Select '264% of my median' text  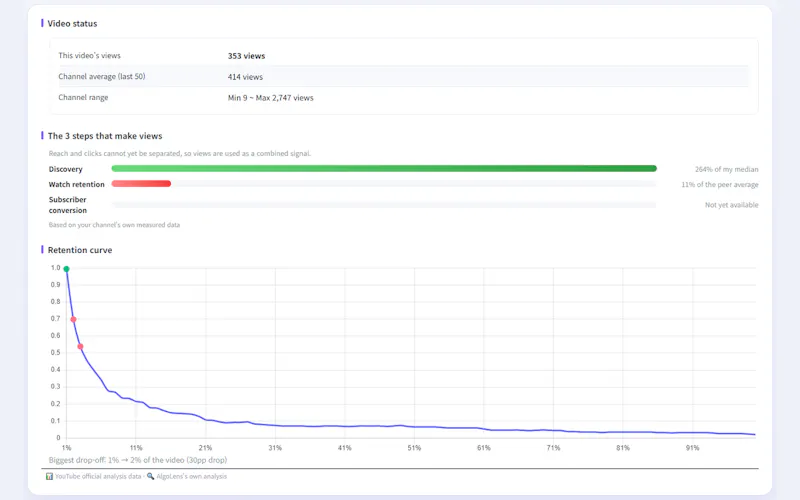[x=727, y=169]
